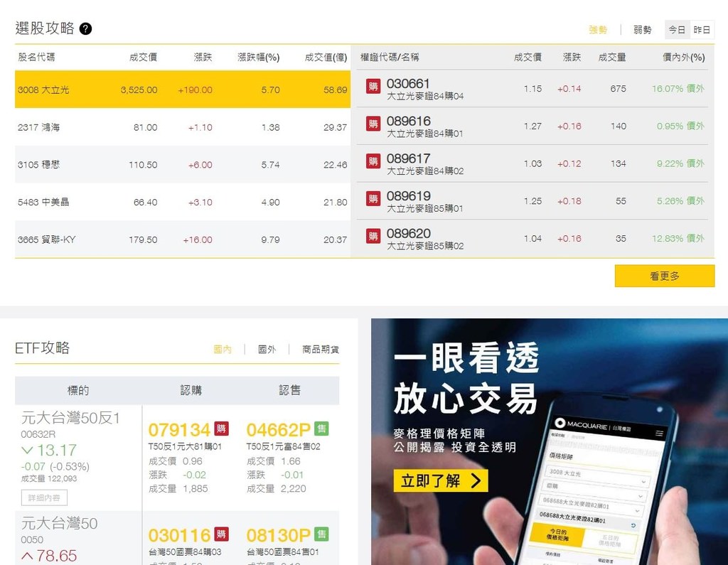
Task: Click the 成交價 header in stock table
Action: tap(143, 57)
